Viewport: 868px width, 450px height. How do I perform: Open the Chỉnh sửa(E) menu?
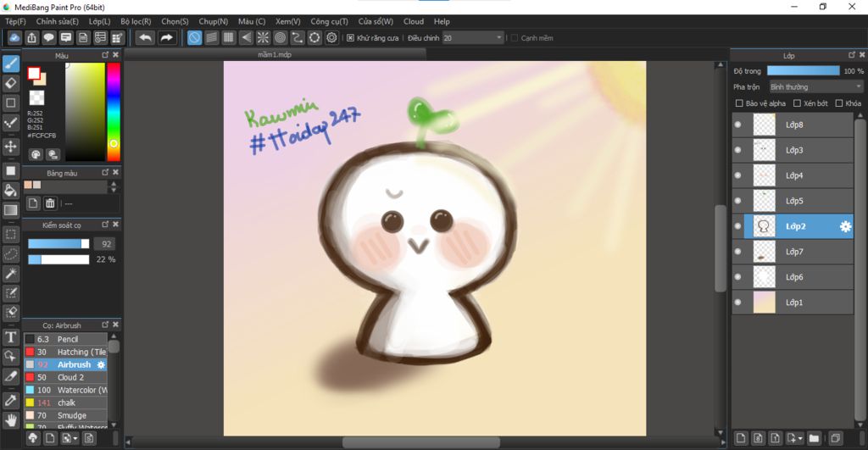[x=58, y=21]
